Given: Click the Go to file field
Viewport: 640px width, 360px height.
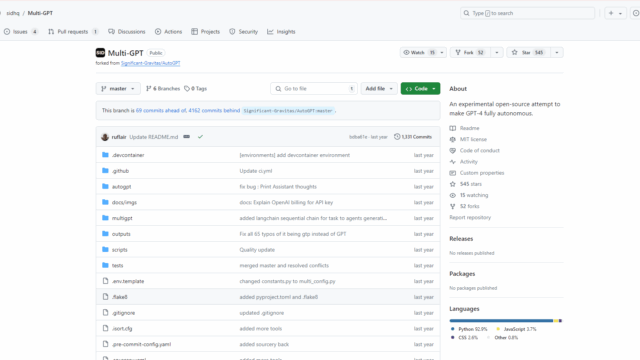Looking at the screenshot, I should tap(313, 89).
